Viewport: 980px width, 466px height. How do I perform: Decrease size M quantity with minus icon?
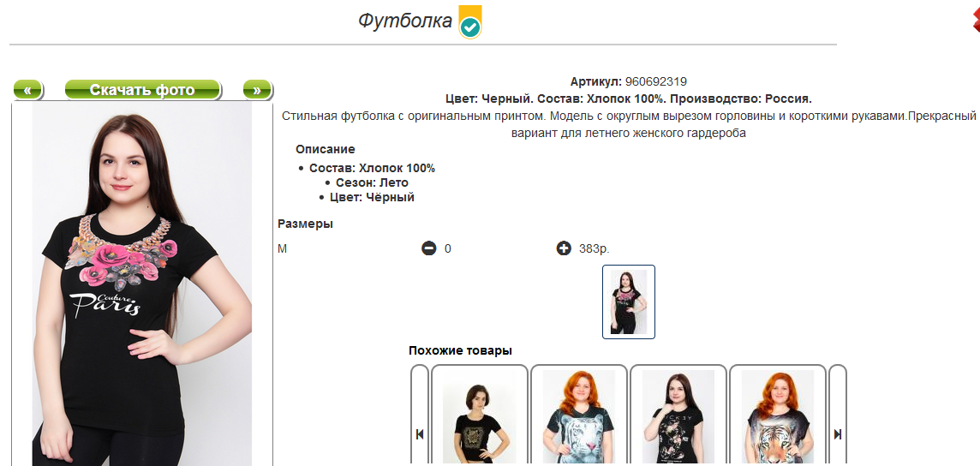coord(428,248)
